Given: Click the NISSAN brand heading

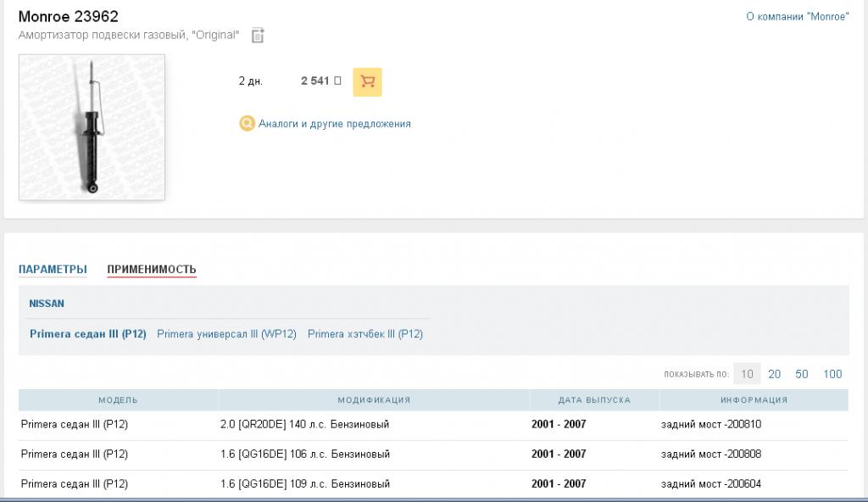Looking at the screenshot, I should point(47,304).
